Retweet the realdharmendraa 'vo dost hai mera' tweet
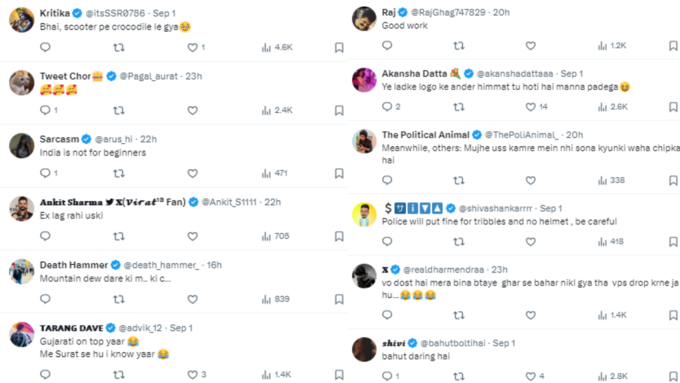The image size is (680, 383). pos(459,315)
